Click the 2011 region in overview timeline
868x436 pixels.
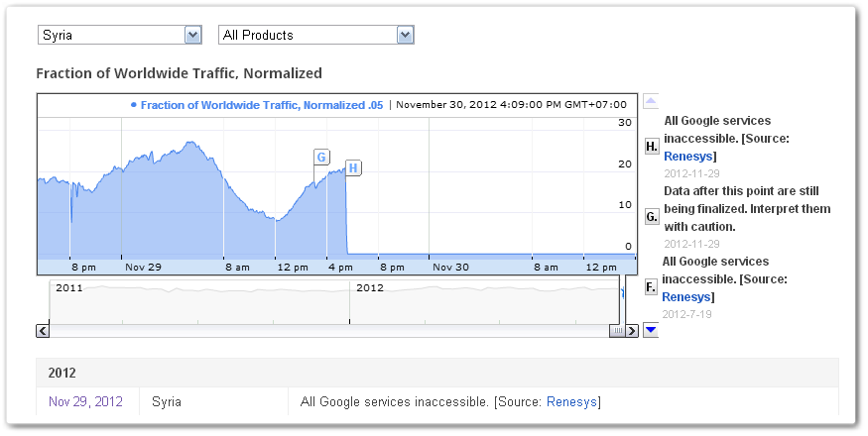pos(199,301)
